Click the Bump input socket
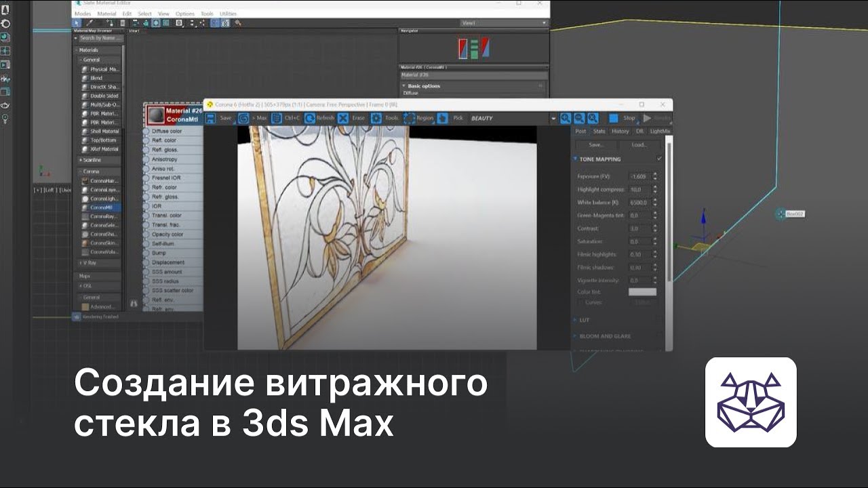Image resolution: width=868 pixels, height=488 pixels. (146, 253)
